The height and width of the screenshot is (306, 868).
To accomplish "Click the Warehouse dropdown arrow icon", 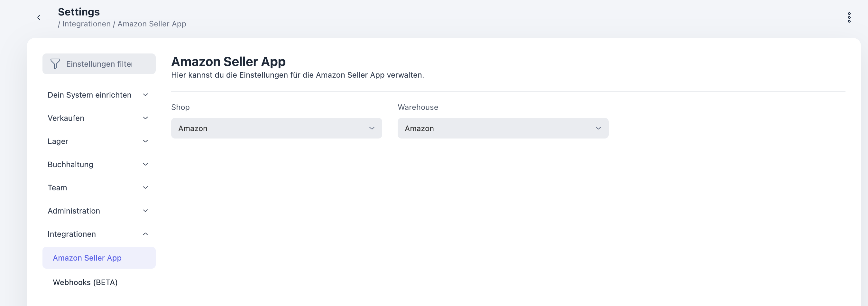I will click(x=598, y=128).
